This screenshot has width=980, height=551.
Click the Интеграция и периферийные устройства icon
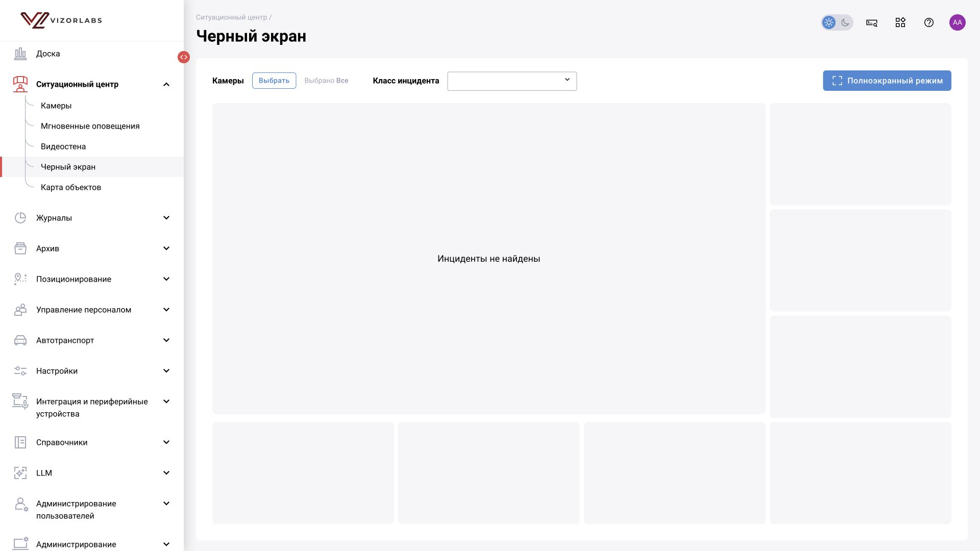20,402
